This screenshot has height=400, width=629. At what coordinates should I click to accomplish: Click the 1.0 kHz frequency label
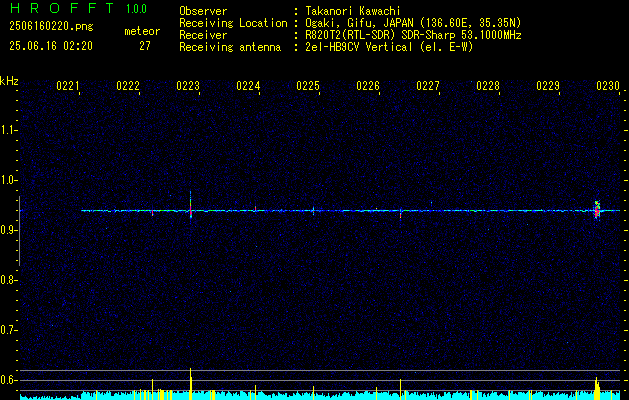[x=8, y=180]
